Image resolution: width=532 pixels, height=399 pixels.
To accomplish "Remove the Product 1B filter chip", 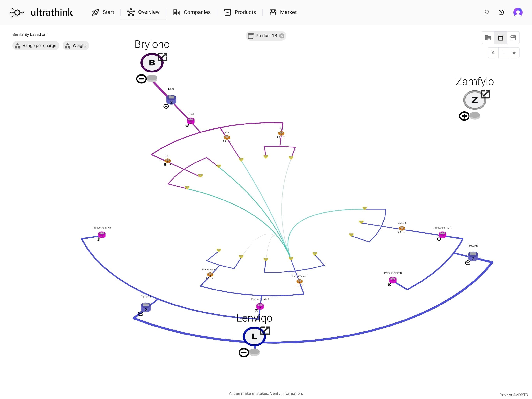I will pyautogui.click(x=282, y=36).
